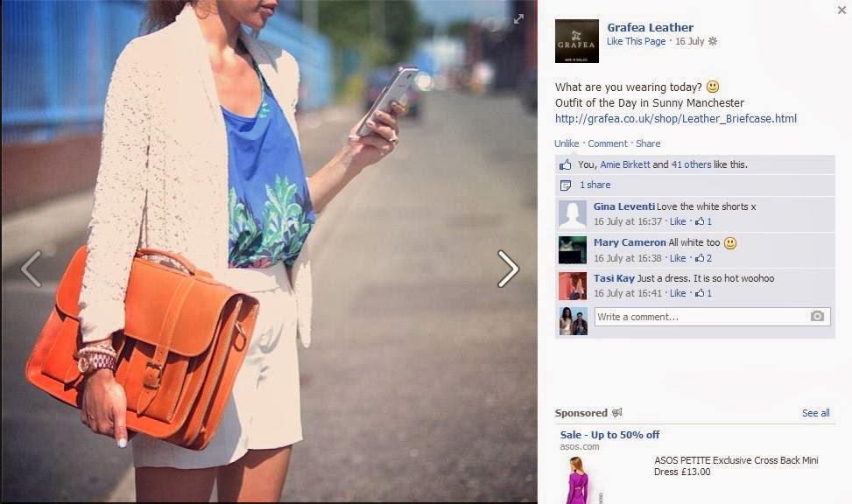The height and width of the screenshot is (504, 852).
Task: Like Gina Leventi's comment
Action: 678,221
